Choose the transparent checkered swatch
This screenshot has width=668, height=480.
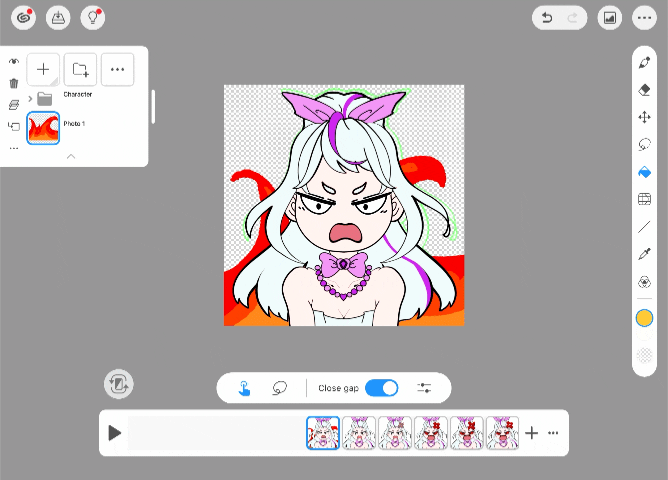644,355
